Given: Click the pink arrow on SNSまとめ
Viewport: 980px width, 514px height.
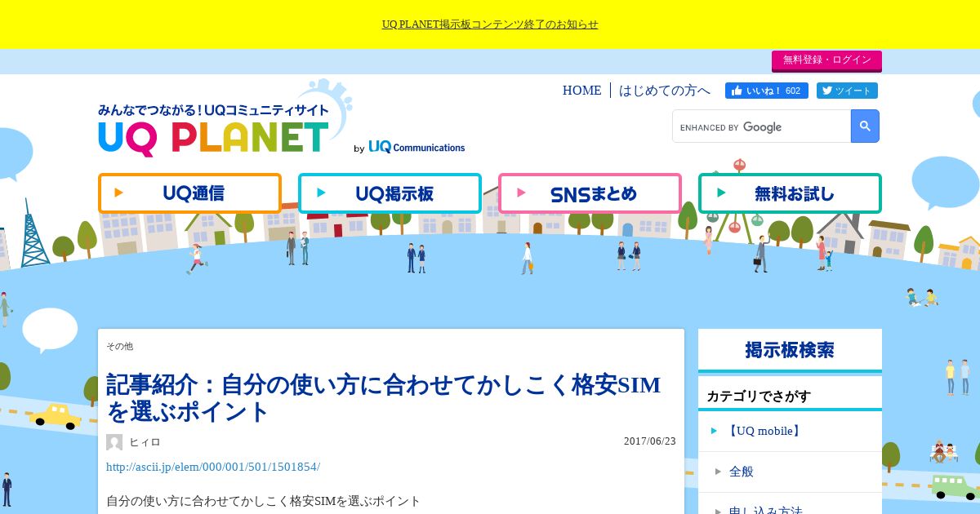Looking at the screenshot, I should pyautogui.click(x=519, y=193).
